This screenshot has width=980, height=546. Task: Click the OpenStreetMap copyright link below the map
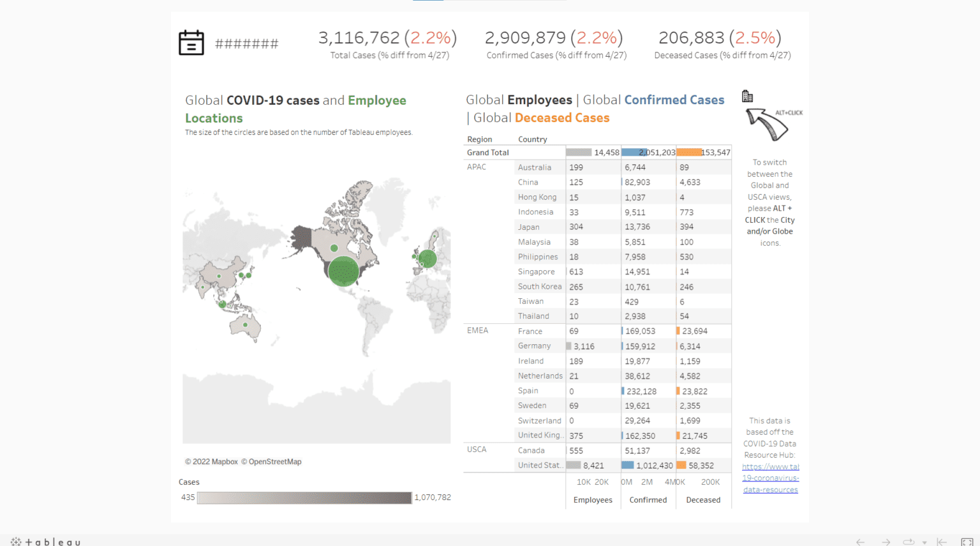click(x=272, y=461)
